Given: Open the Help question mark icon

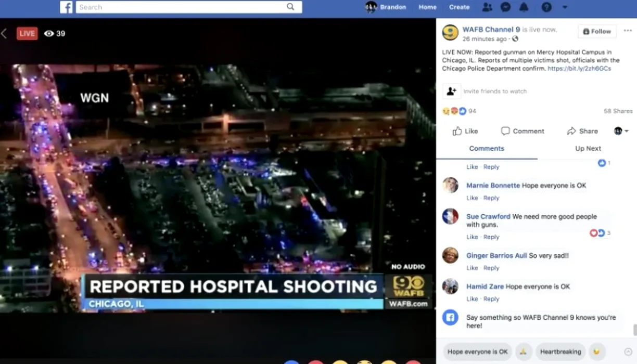Looking at the screenshot, I should click(546, 7).
